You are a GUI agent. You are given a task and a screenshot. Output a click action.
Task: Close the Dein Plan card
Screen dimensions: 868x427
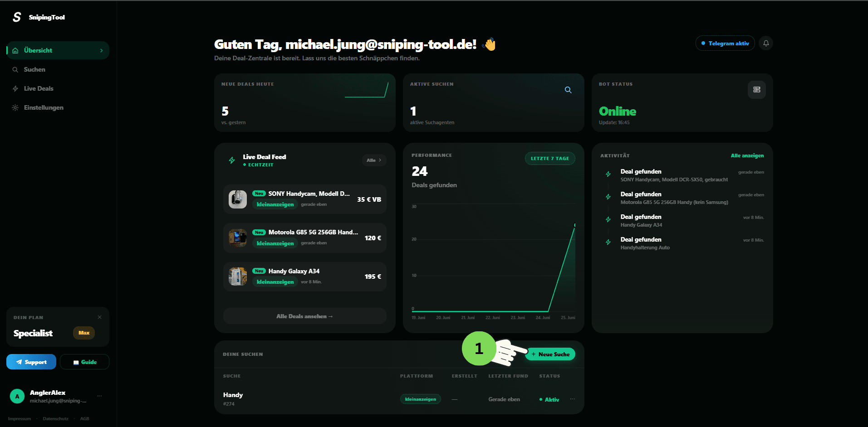tap(99, 317)
